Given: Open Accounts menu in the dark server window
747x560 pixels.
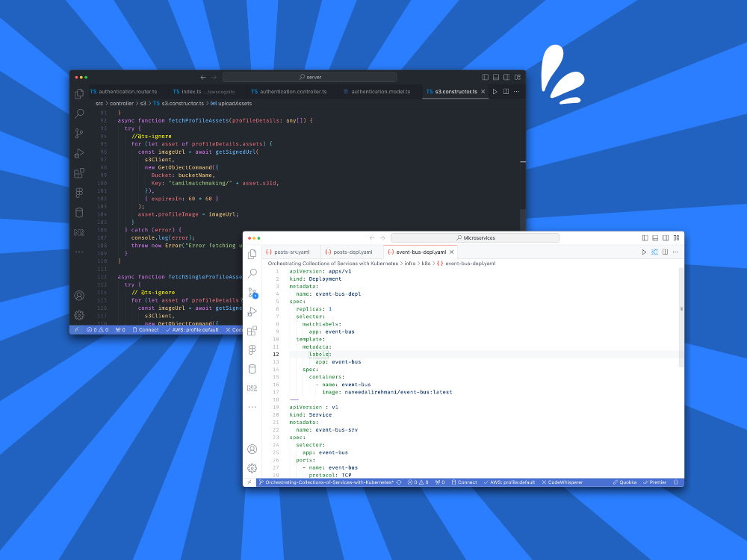Looking at the screenshot, I should pyautogui.click(x=79, y=296).
